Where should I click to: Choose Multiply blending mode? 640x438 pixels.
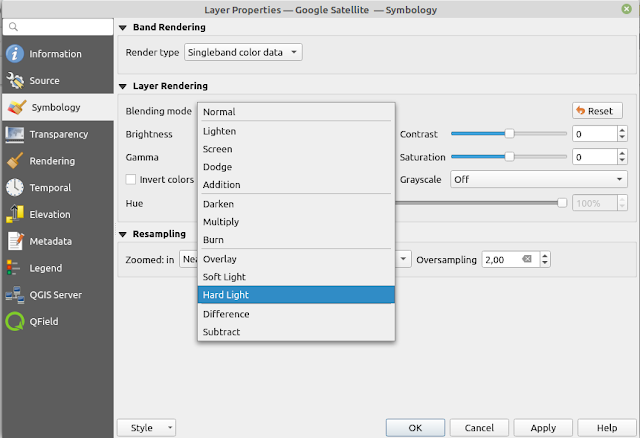tap(296, 222)
